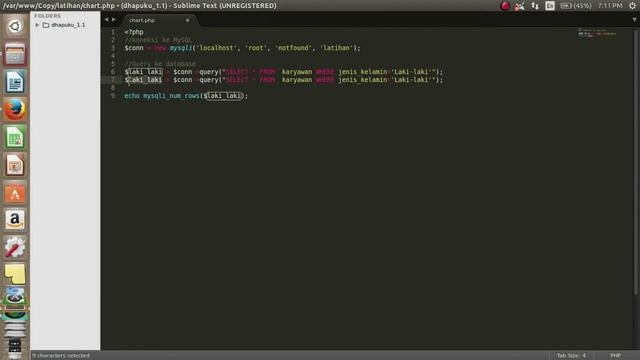The width and height of the screenshot is (640, 360).
Task: Click the echo keyword on line 9
Action: 132,96
